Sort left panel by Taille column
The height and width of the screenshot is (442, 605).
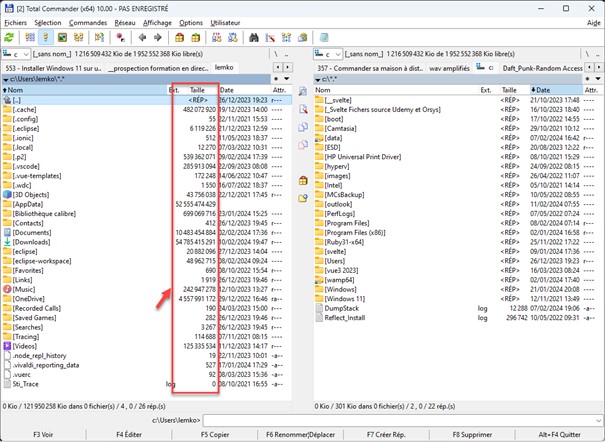point(197,89)
